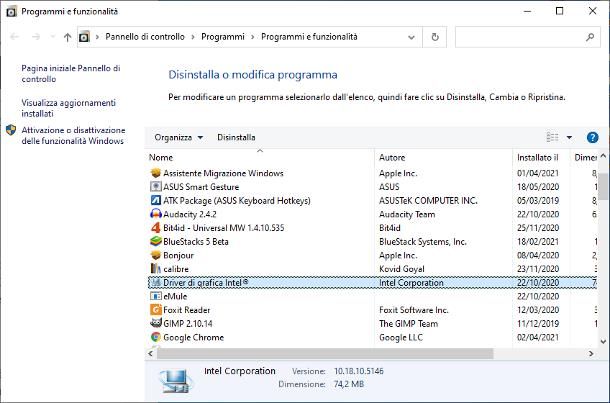Click the 11/12/2019 install date
Image resolution: width=610 pixels, height=403 pixels.
coord(538,324)
